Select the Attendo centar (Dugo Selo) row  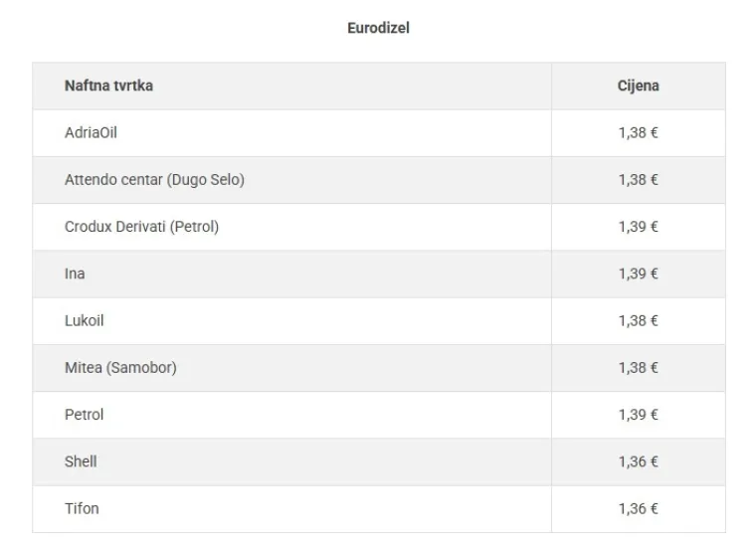pos(378,180)
